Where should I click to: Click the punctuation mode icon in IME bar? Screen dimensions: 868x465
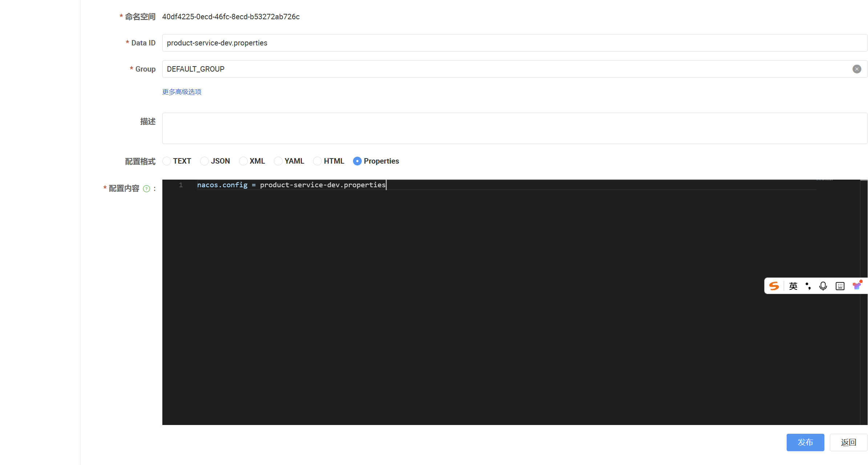coord(808,286)
